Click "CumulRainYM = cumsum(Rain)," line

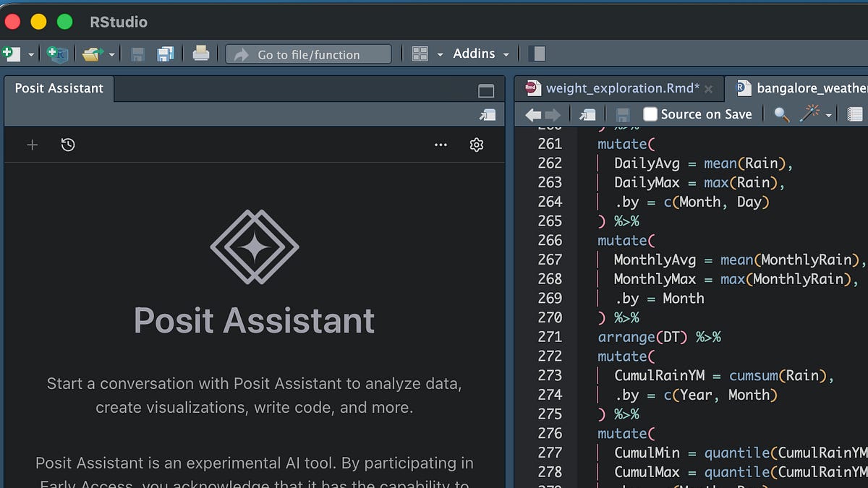[724, 375]
